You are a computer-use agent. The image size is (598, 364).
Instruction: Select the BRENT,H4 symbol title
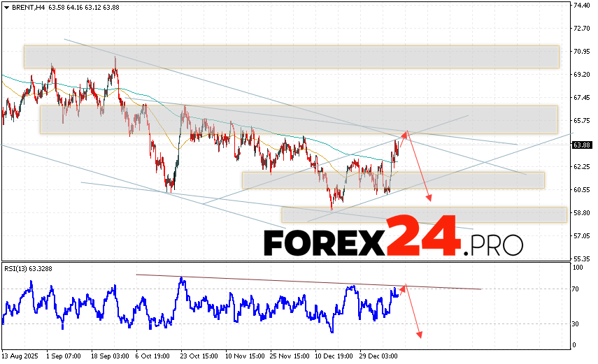(25, 8)
